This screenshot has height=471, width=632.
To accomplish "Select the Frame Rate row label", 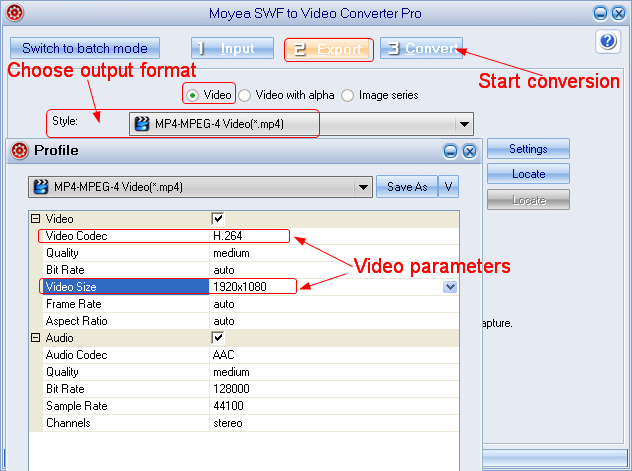I will (74, 304).
